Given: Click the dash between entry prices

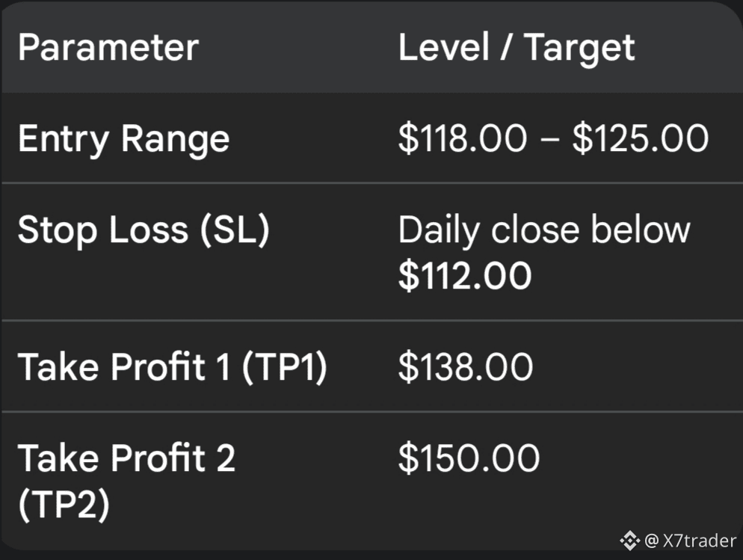Looking at the screenshot, I should pyautogui.click(x=549, y=141).
